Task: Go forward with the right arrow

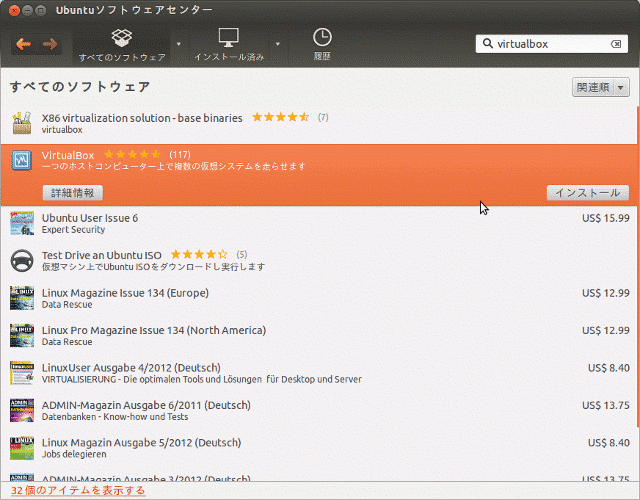Action: point(50,44)
